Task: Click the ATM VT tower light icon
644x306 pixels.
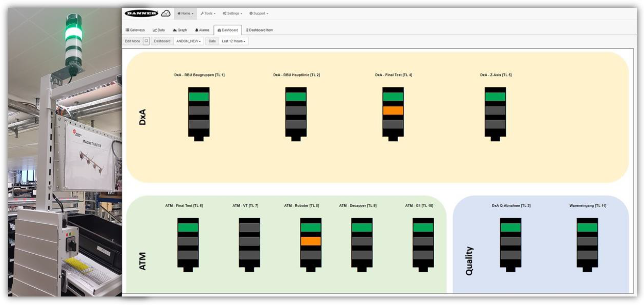Action: point(249,245)
